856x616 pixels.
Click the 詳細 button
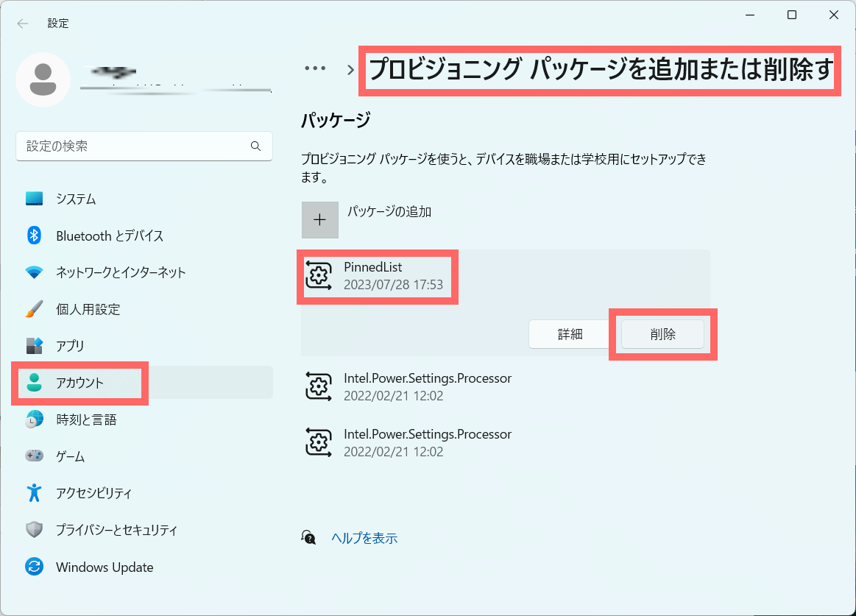[568, 333]
